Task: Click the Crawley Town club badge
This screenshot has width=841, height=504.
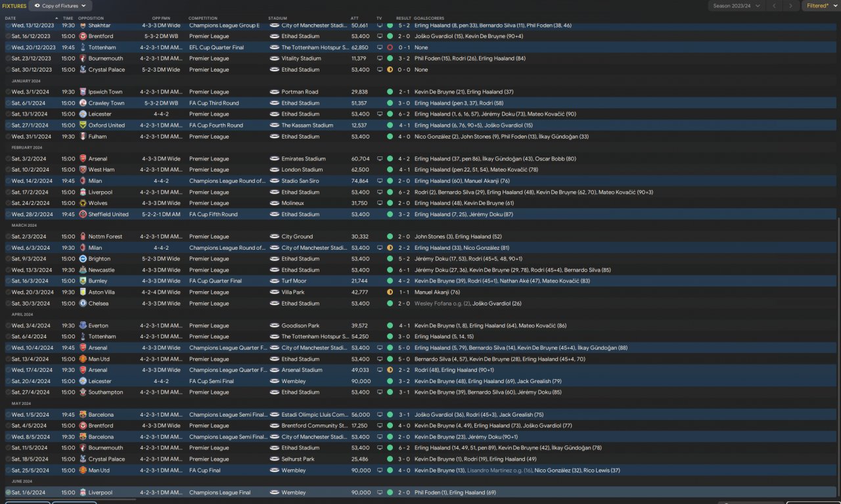Action: click(x=83, y=103)
